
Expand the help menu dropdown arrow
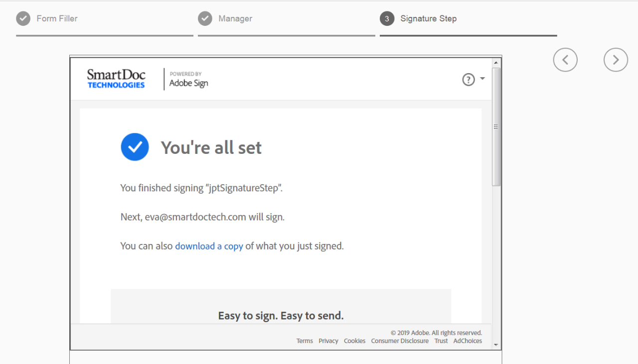point(481,79)
